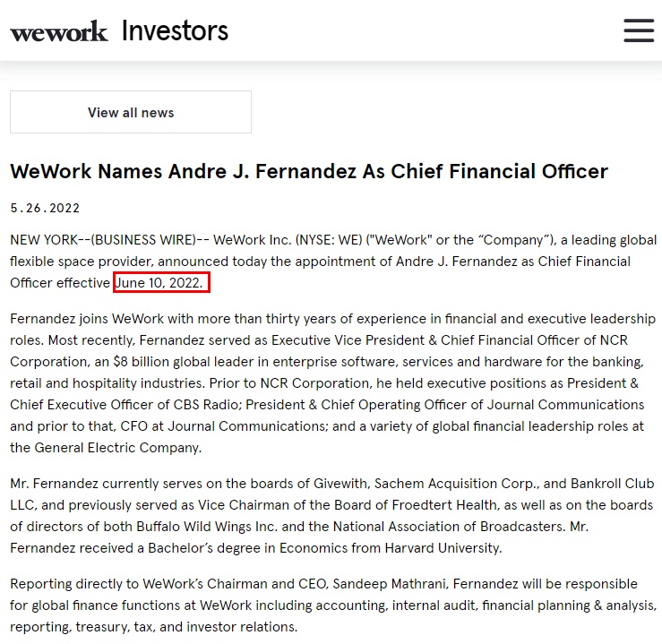Image resolution: width=662 pixels, height=644 pixels.
Task: Click the investor relations text at bottom
Action: pyautogui.click(x=242, y=627)
